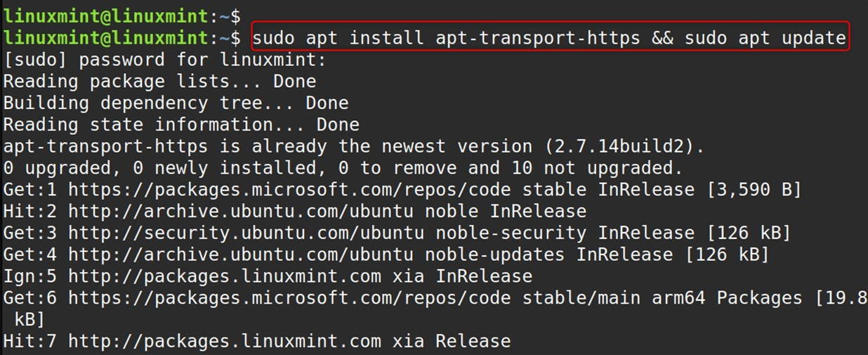Click the wrapped 'kB]' continuation line
The height and width of the screenshot is (355, 868).
click(29, 321)
